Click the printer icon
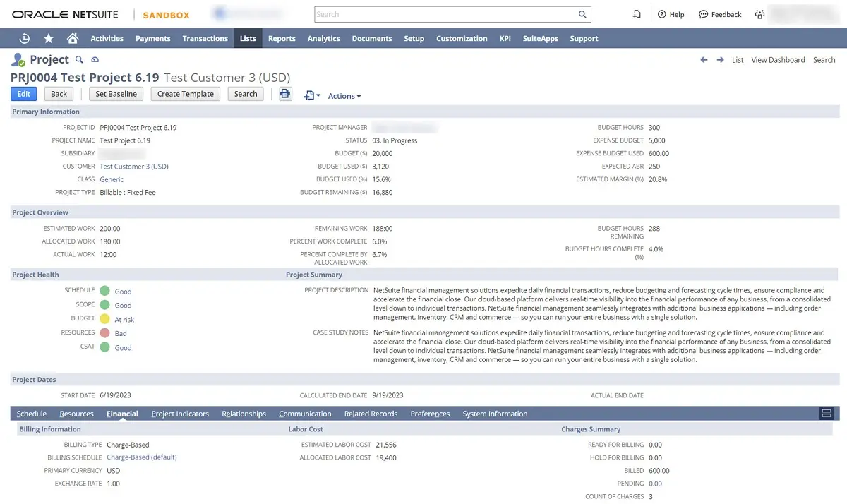Image resolution: width=847 pixels, height=504 pixels. pos(285,94)
